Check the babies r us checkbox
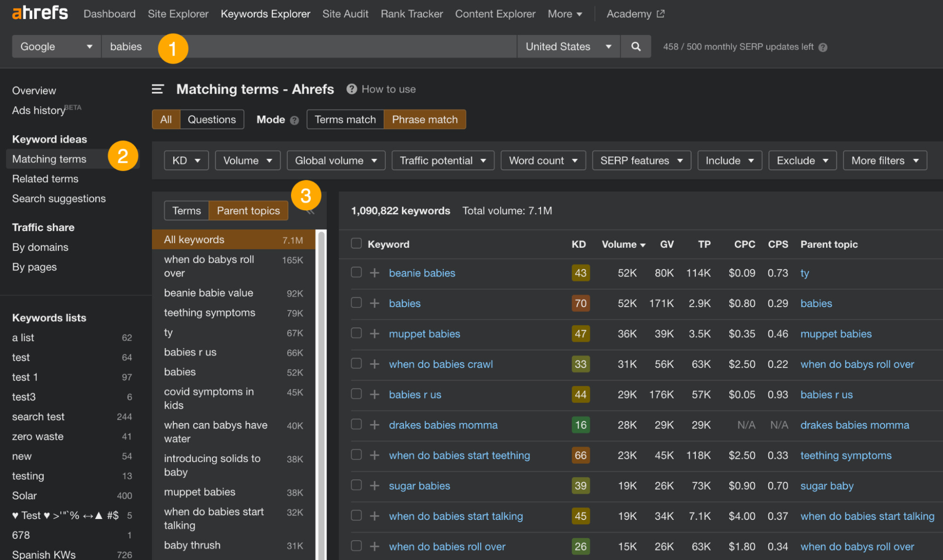The width and height of the screenshot is (943, 560). (356, 394)
